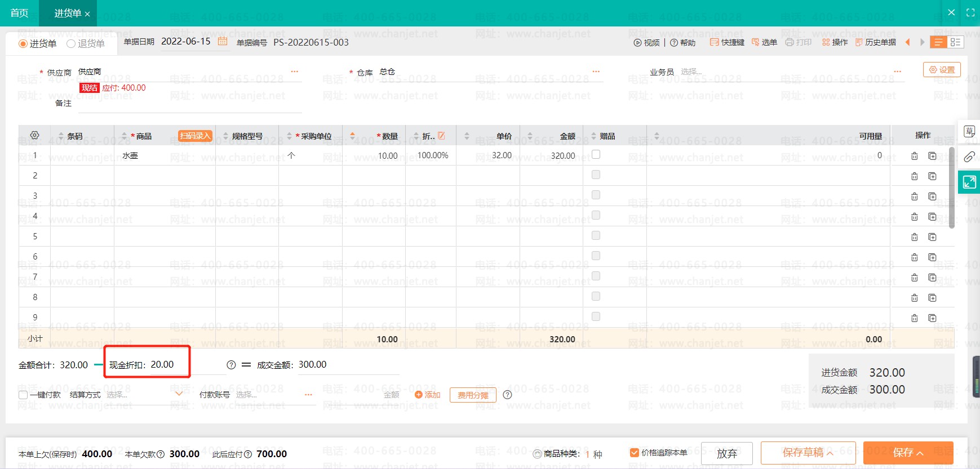Click the orange 保存 button
The image size is (980, 469).
[x=908, y=453]
